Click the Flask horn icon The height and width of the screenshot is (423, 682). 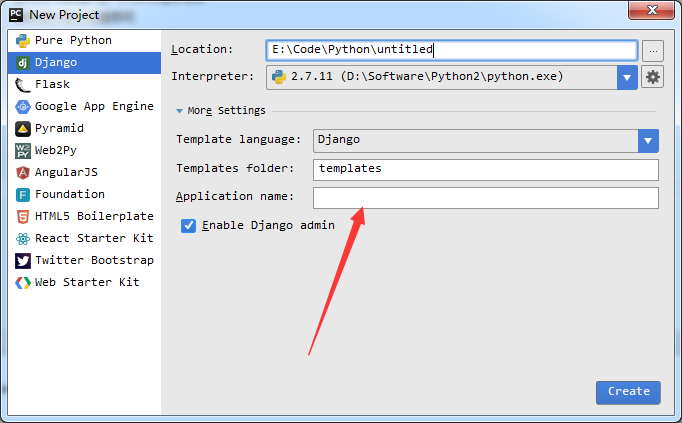click(23, 85)
